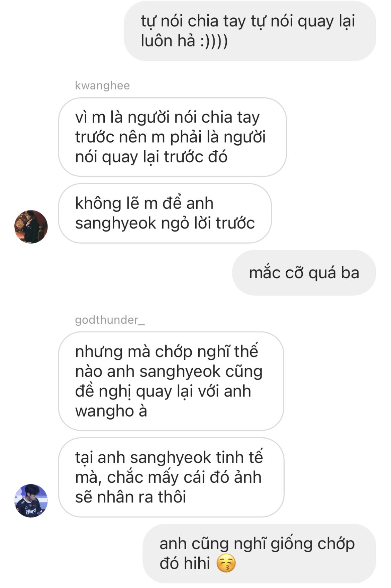Click "nói quay lại trước đó" text line
Viewport: 391px width, 588px height.
(151, 157)
